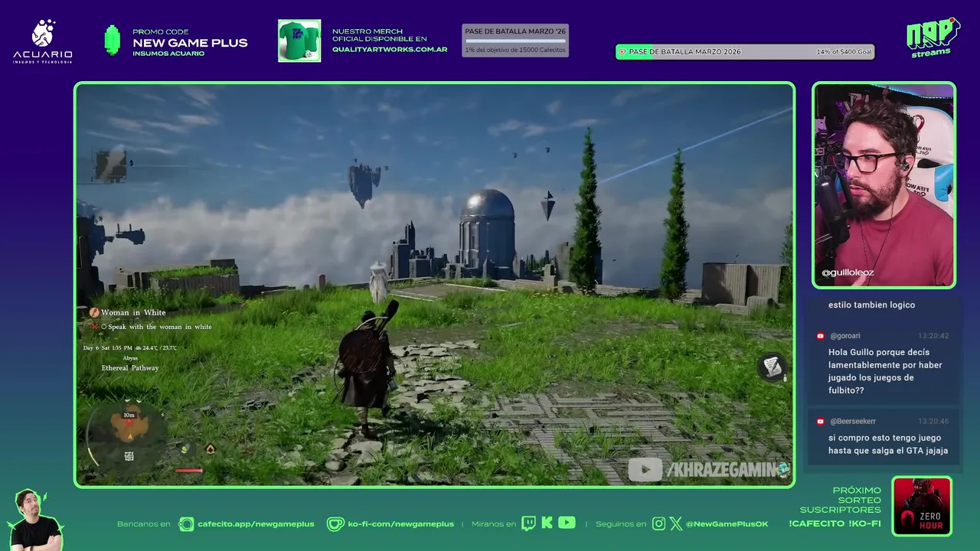Click the 'Ethereal Pathway' location text

[130, 368]
